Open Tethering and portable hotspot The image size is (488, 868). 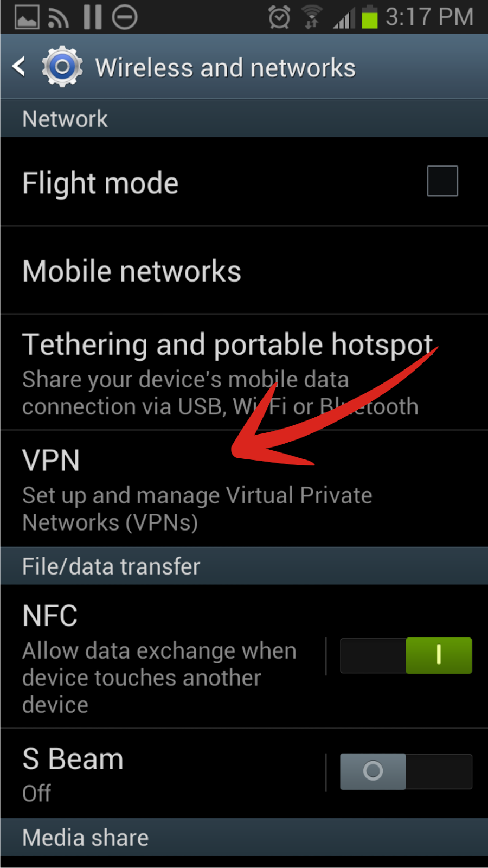point(244,372)
